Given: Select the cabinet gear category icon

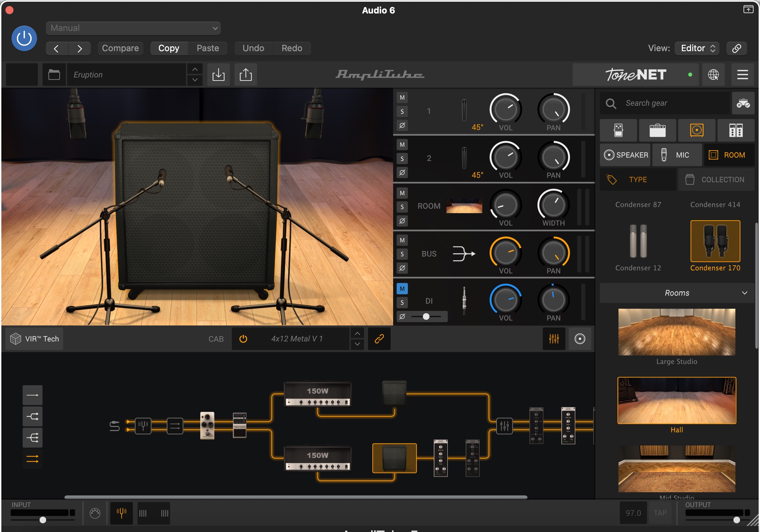Looking at the screenshot, I should [x=697, y=130].
